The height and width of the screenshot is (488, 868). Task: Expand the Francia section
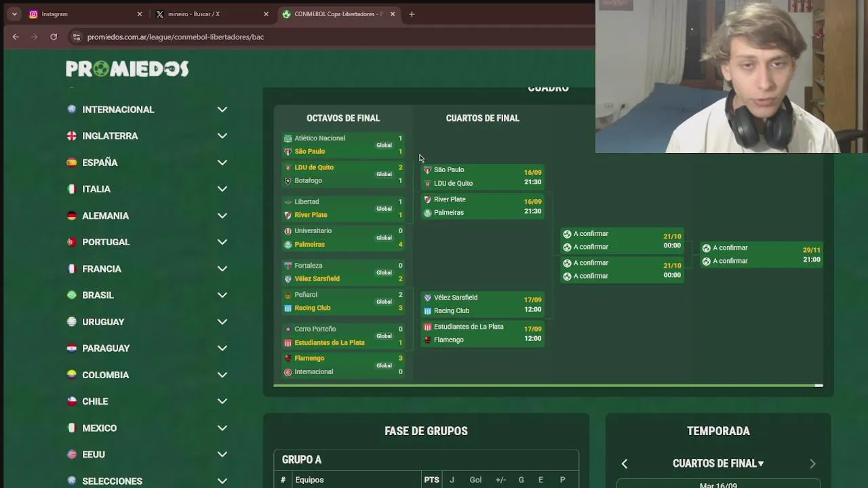(x=222, y=268)
